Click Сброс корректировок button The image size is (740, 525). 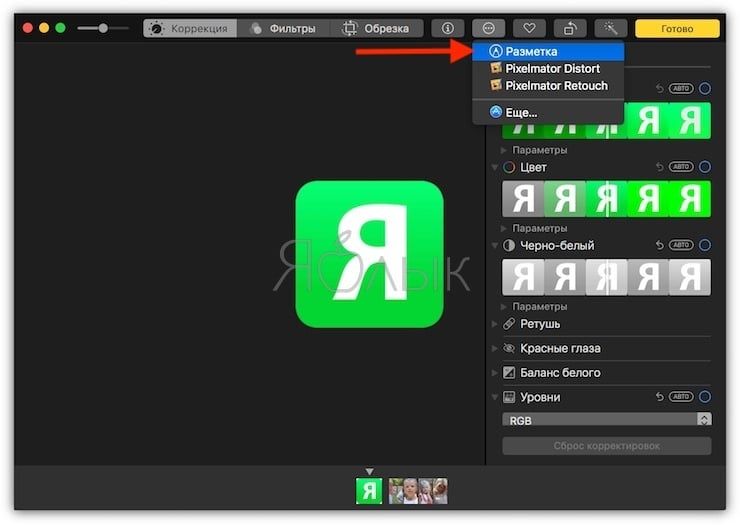coord(607,446)
